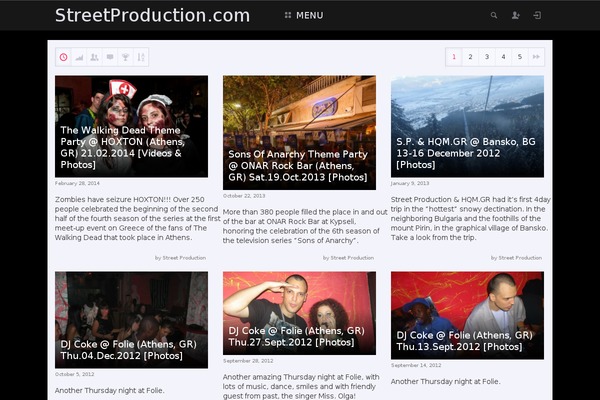
Task: Click the sort order arrows icon
Action: 141,57
